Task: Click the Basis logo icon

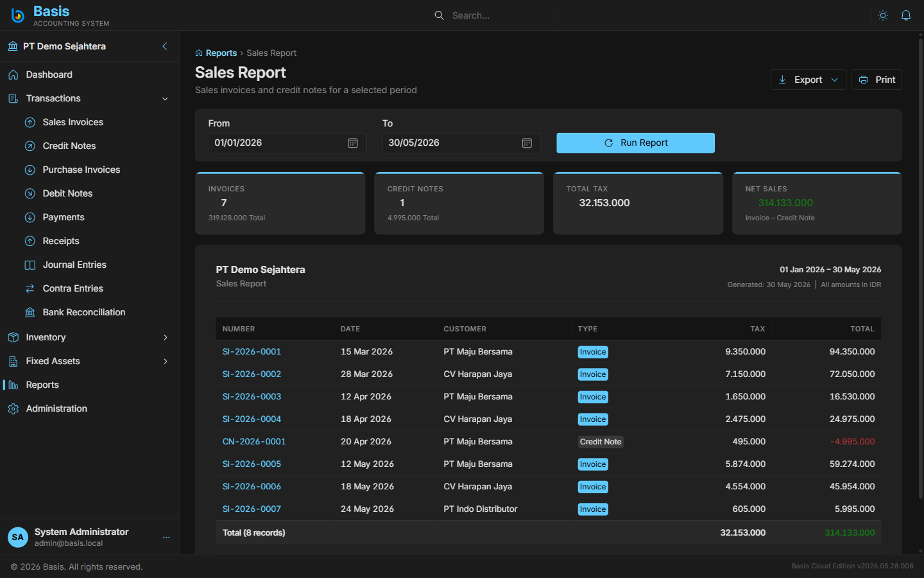Action: pos(18,15)
